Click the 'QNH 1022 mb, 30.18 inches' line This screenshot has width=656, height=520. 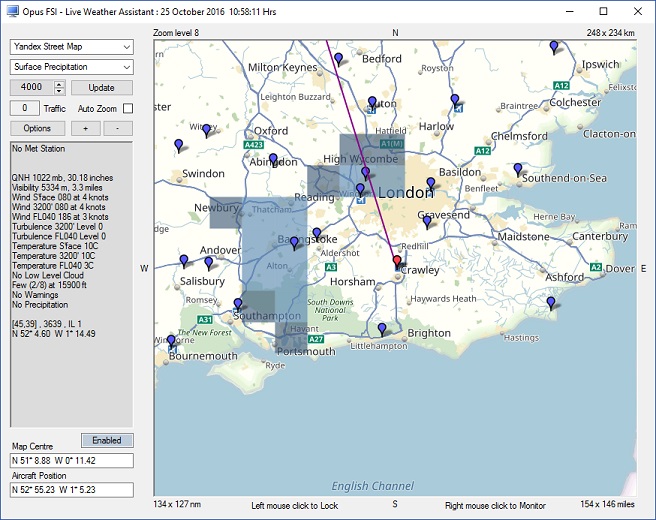[x=62, y=178]
